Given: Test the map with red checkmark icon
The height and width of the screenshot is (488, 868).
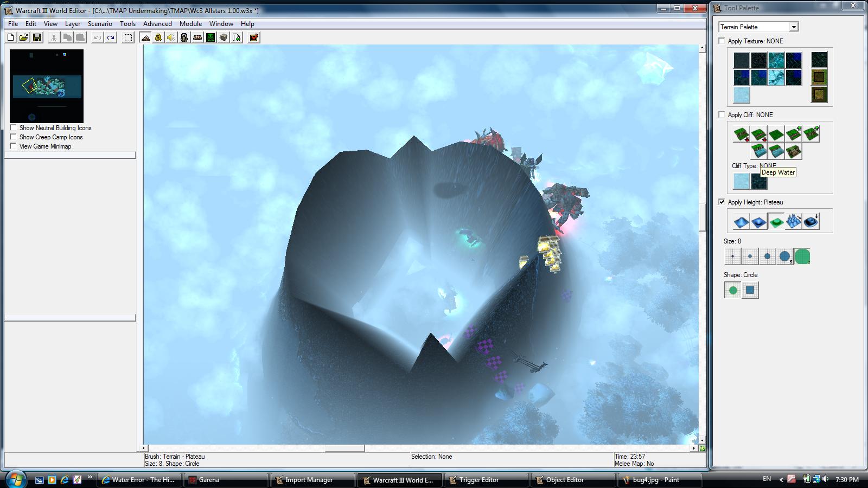Looking at the screenshot, I should pos(254,37).
